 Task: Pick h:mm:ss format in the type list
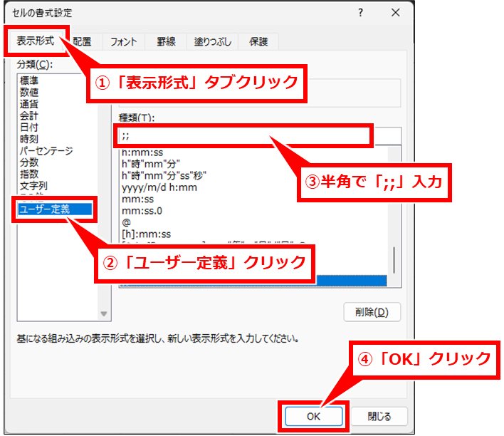point(142,152)
